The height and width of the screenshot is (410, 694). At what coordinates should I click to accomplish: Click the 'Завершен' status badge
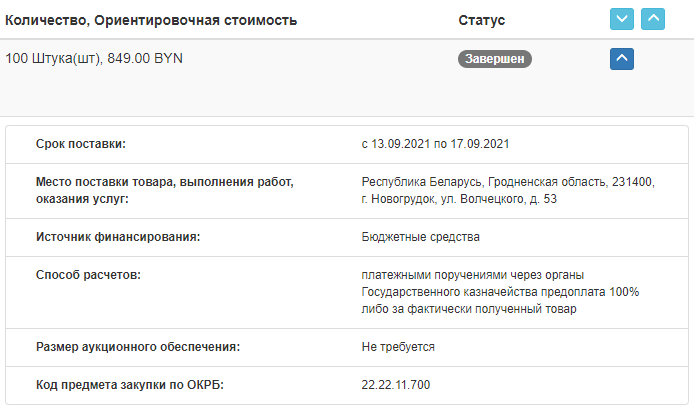click(494, 59)
